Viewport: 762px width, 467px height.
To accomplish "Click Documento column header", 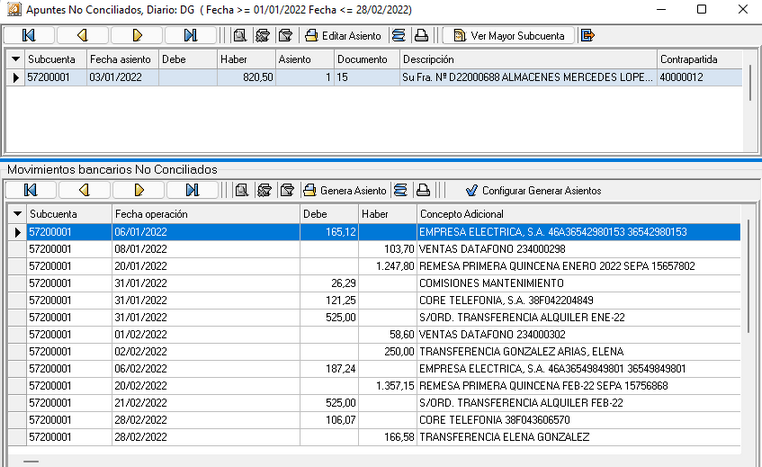I will (367, 59).
